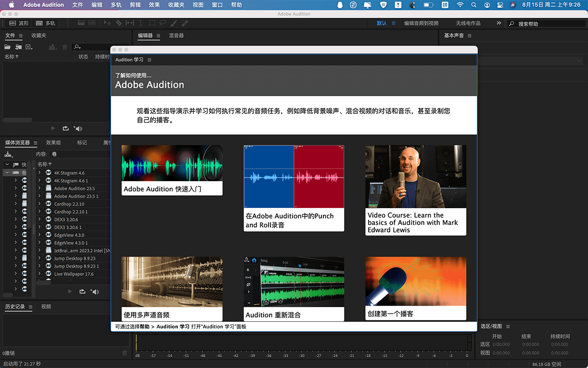This screenshot has width=588, height=368.
Task: Click the trash icon in History panel
Action: [124, 353]
